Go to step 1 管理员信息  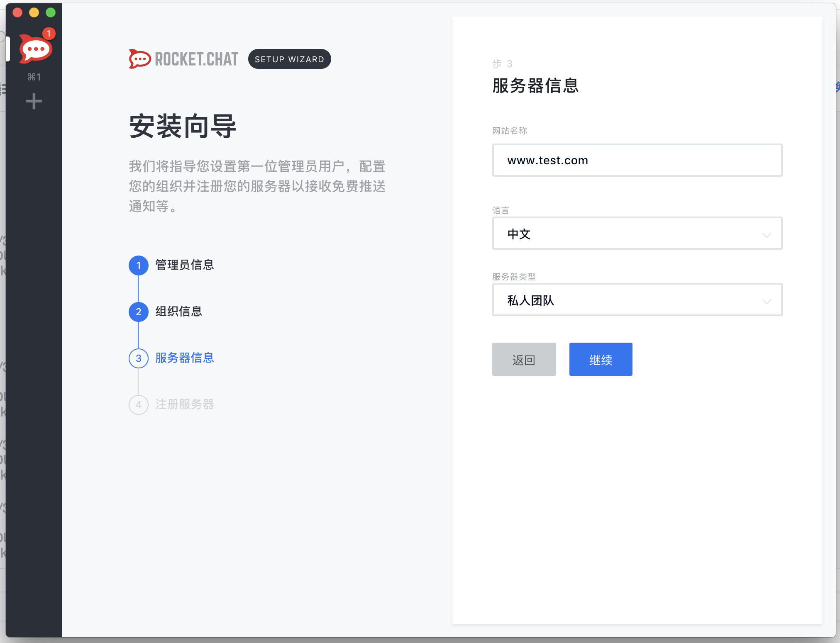pyautogui.click(x=139, y=265)
